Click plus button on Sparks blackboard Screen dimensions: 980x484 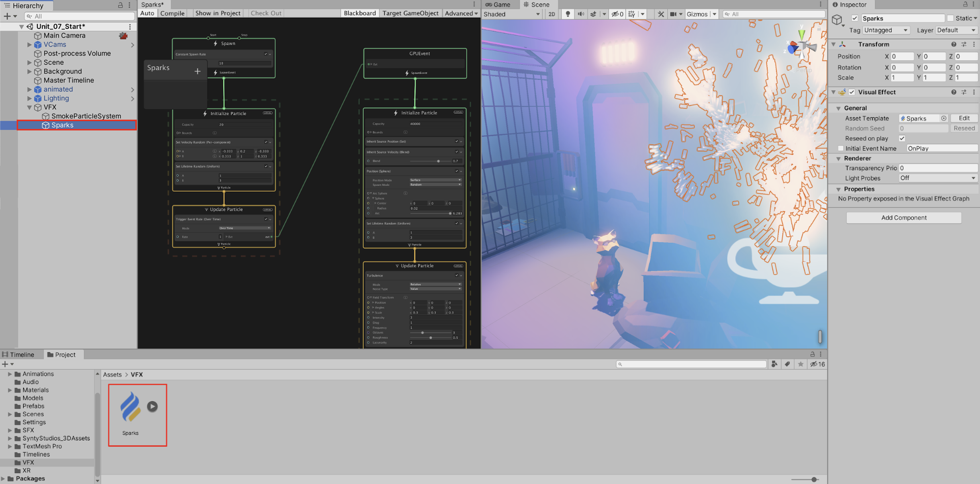tap(198, 71)
